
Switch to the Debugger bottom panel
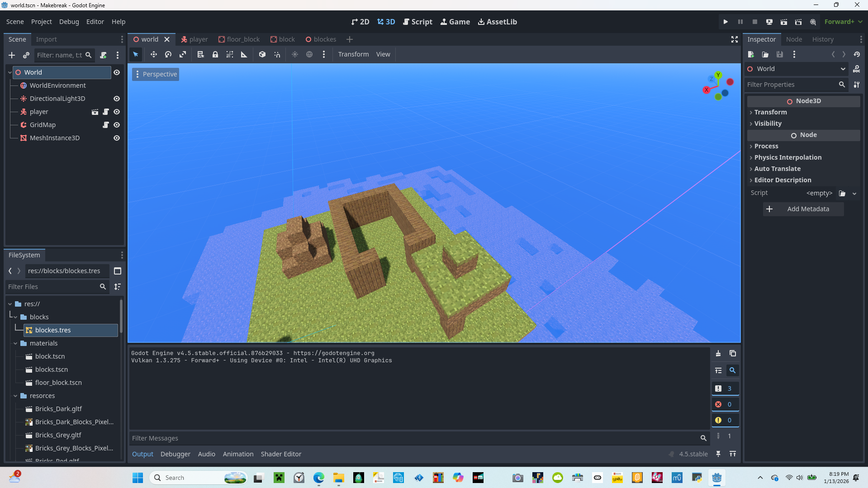point(175,454)
